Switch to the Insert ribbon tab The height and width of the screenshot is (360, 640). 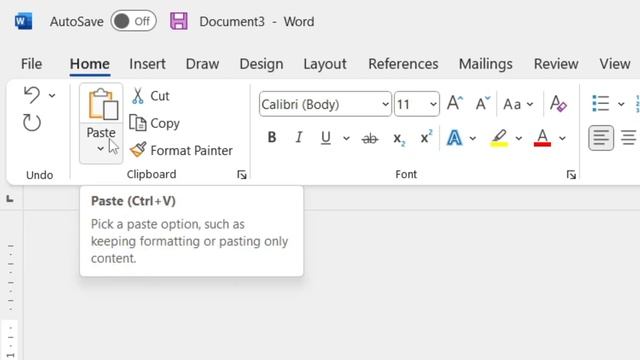[147, 64]
